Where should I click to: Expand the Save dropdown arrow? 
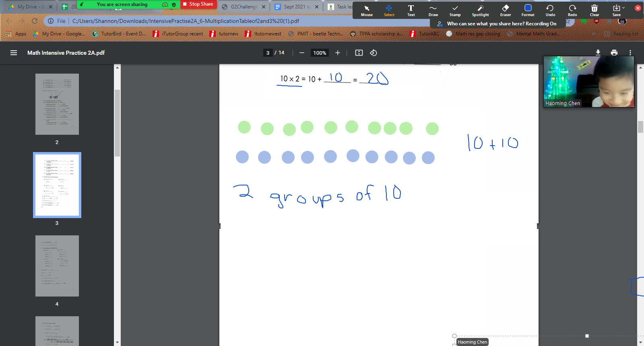pyautogui.click(x=624, y=8)
